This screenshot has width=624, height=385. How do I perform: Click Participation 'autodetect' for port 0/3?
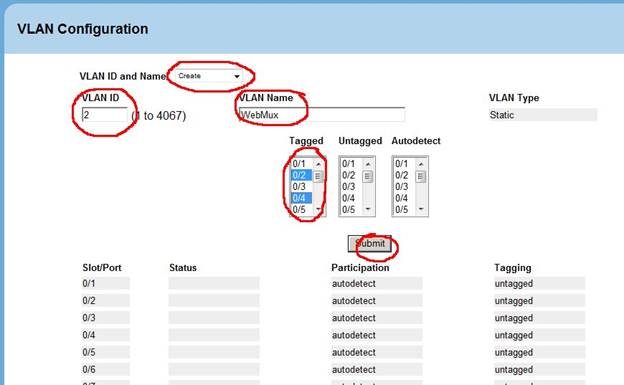click(x=376, y=318)
